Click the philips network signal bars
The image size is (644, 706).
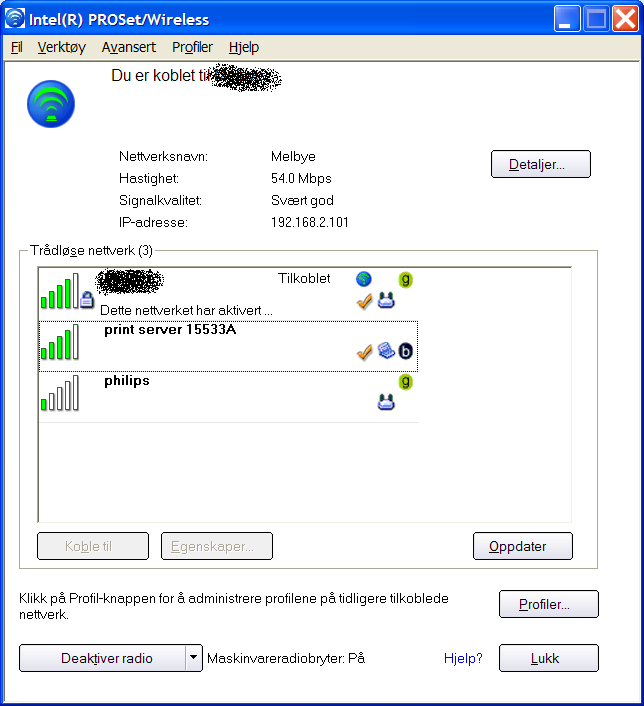(60, 393)
